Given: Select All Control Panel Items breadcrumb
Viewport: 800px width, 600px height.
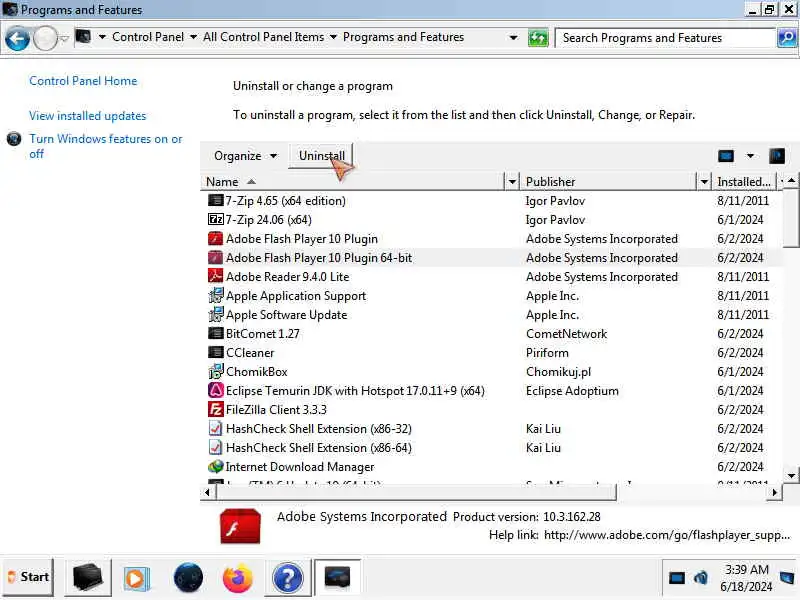Looking at the screenshot, I should [263, 37].
